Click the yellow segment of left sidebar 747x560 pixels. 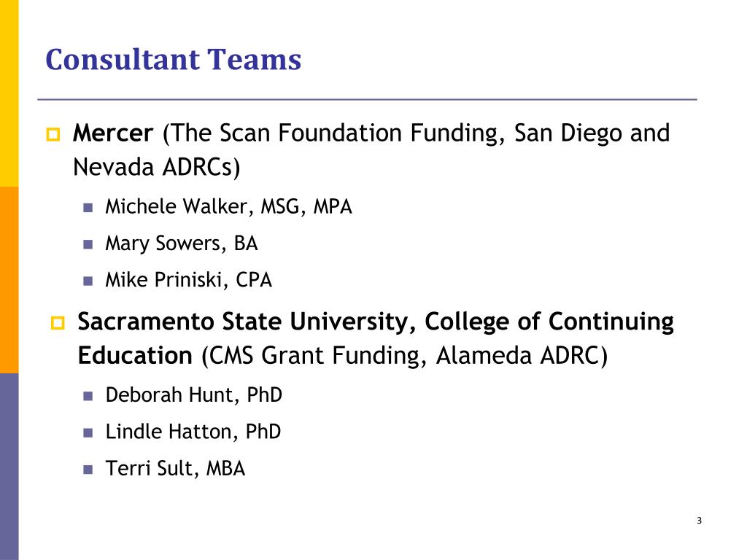[9, 93]
